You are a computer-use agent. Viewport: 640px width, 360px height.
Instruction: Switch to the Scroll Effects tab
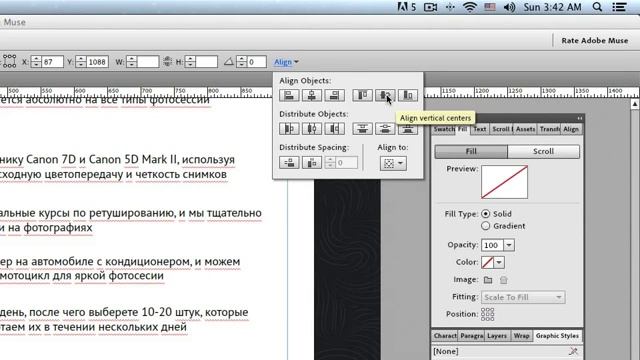pos(502,129)
